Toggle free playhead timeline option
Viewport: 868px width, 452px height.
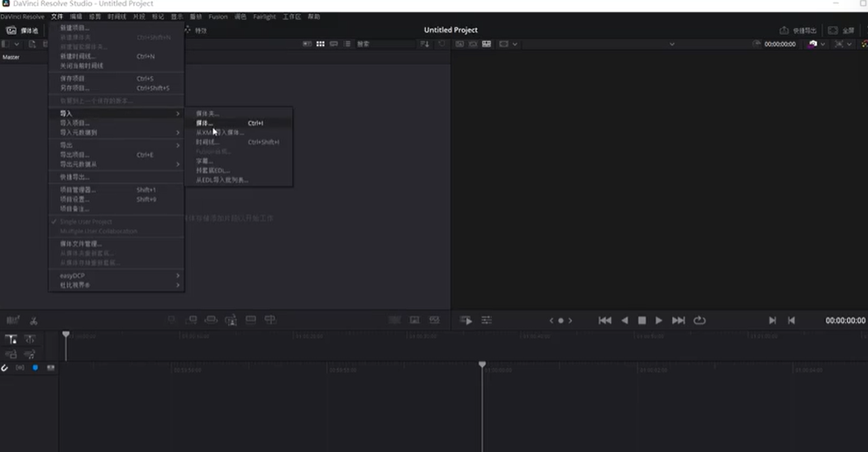point(30,339)
